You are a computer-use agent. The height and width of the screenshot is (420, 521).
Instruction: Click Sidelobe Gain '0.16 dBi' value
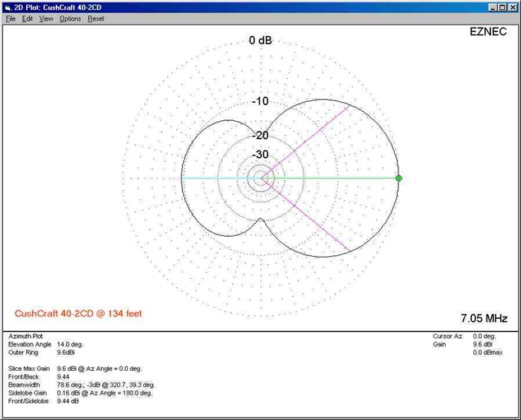104,392
